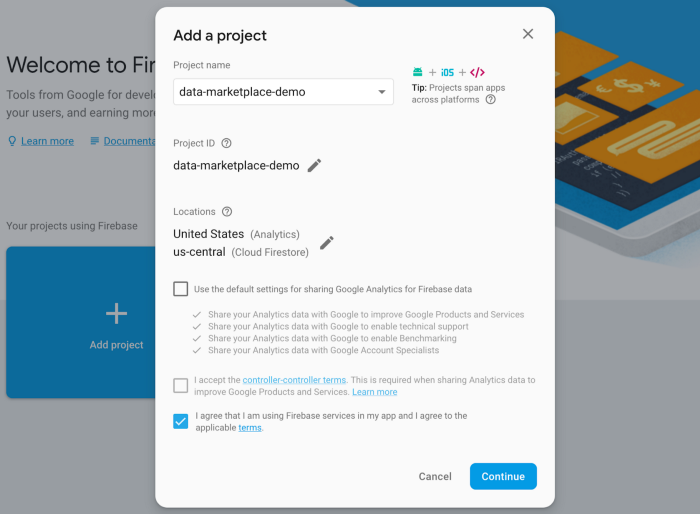The width and height of the screenshot is (700, 514).
Task: Open the Project ID help question mark
Action: pyautogui.click(x=226, y=143)
